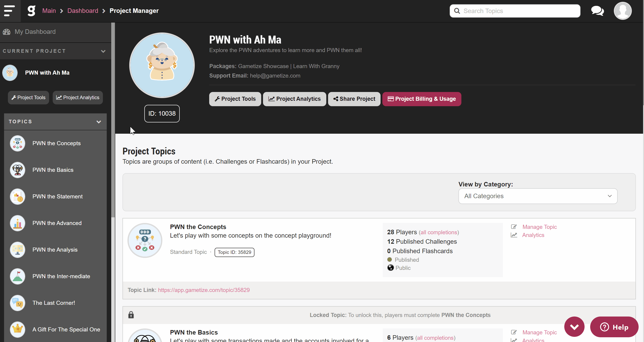Open the All Categories dropdown
Screen dimensions: 644x342
click(538, 196)
